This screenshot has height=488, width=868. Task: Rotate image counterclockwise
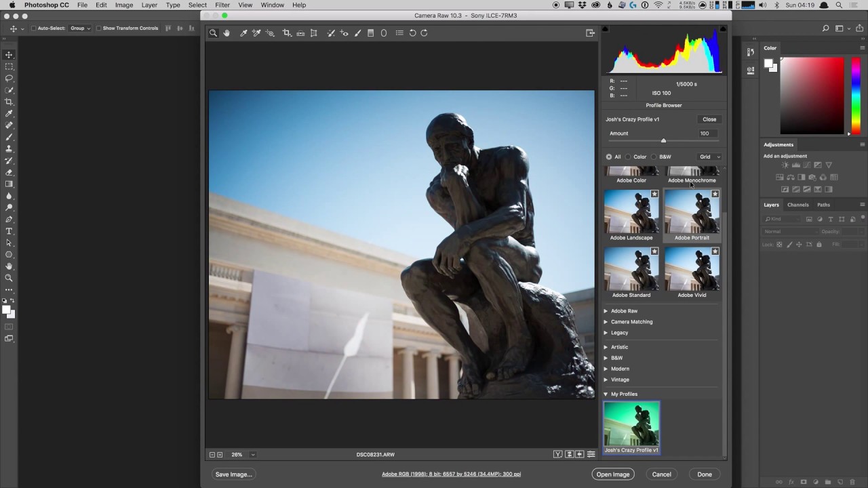tap(412, 33)
